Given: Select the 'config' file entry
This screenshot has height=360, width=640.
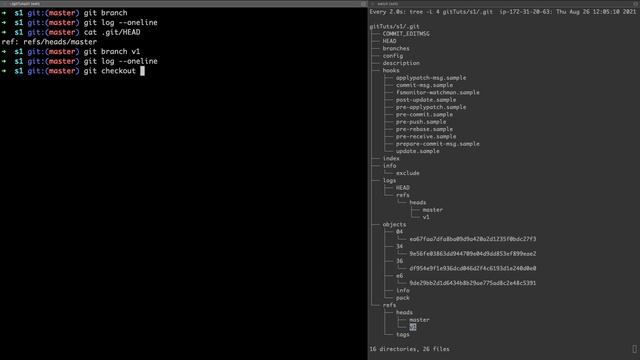Looking at the screenshot, I should click(x=392, y=56).
